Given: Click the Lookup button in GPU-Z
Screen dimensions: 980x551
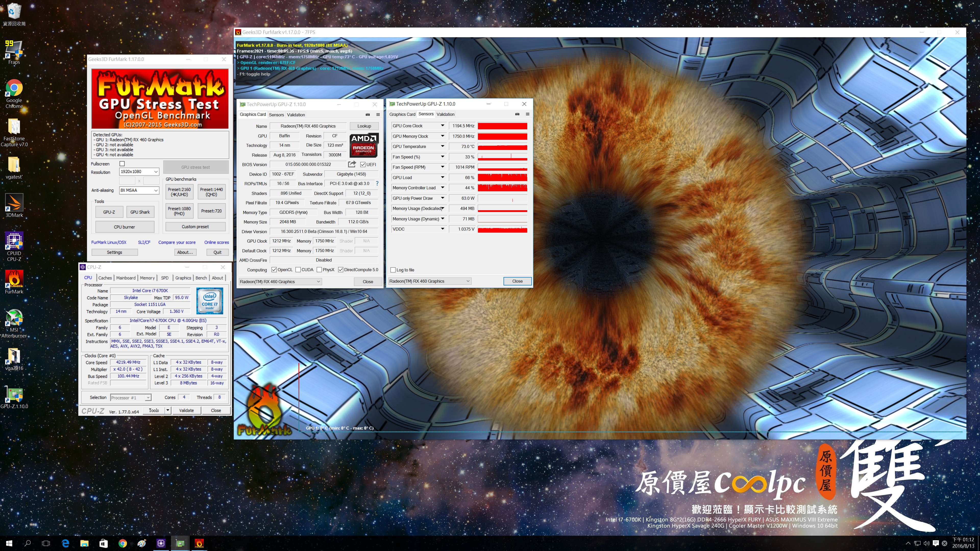Looking at the screenshot, I should pyautogui.click(x=364, y=126).
